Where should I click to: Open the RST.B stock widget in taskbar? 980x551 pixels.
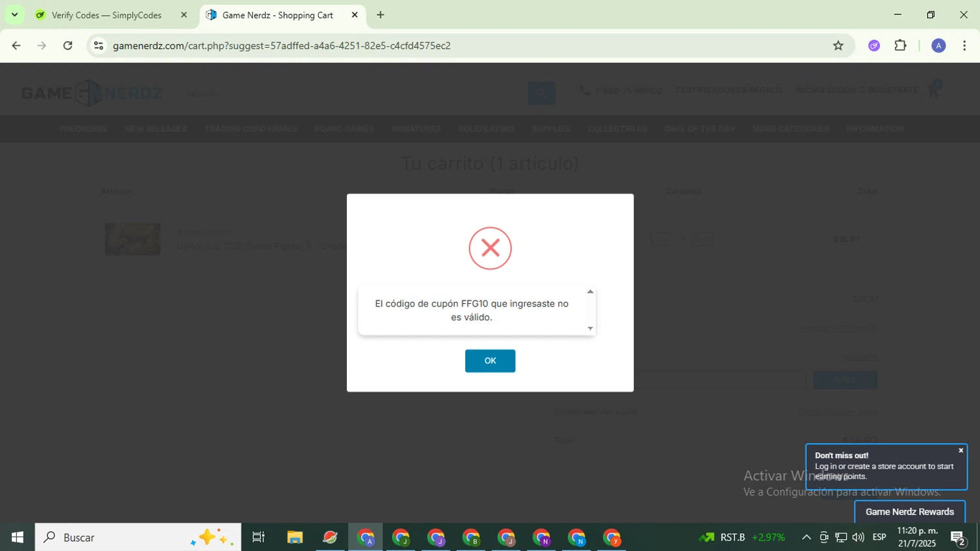coord(742,537)
